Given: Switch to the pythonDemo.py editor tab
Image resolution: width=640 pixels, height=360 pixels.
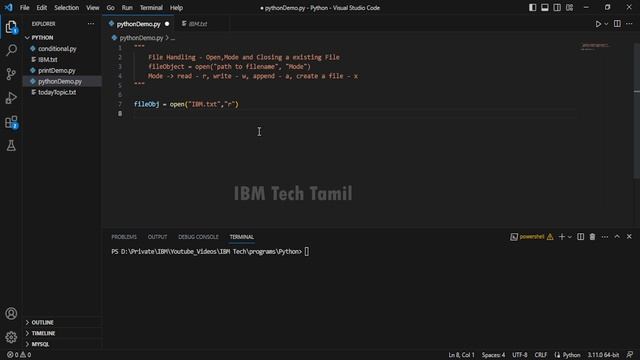Looking at the screenshot, I should click(x=138, y=24).
